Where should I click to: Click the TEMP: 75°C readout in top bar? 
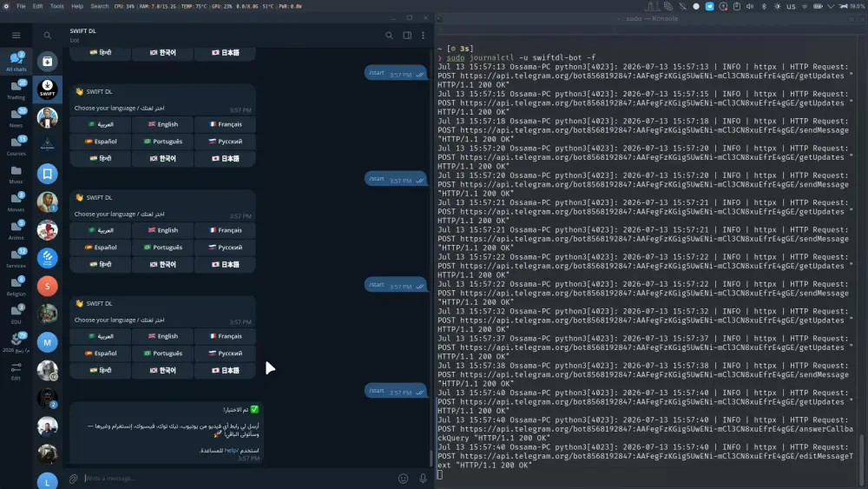(x=194, y=6)
